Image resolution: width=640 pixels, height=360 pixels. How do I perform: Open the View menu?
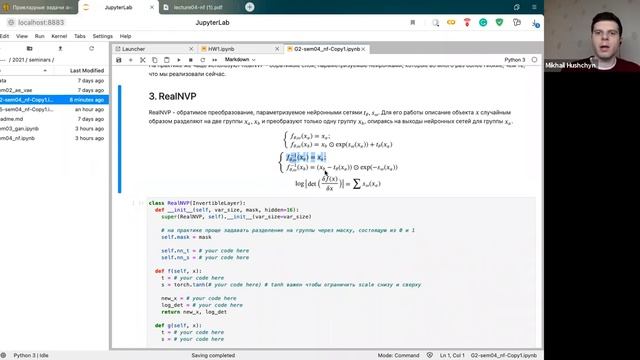point(22,36)
